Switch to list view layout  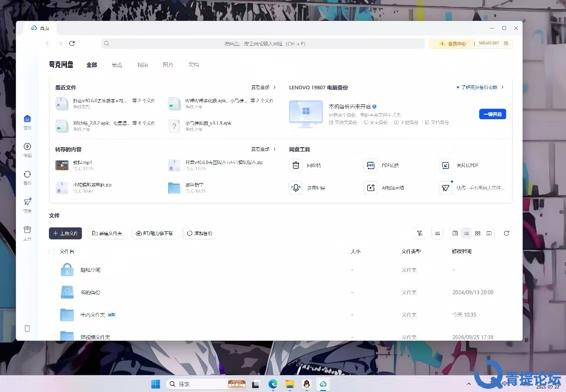466,233
